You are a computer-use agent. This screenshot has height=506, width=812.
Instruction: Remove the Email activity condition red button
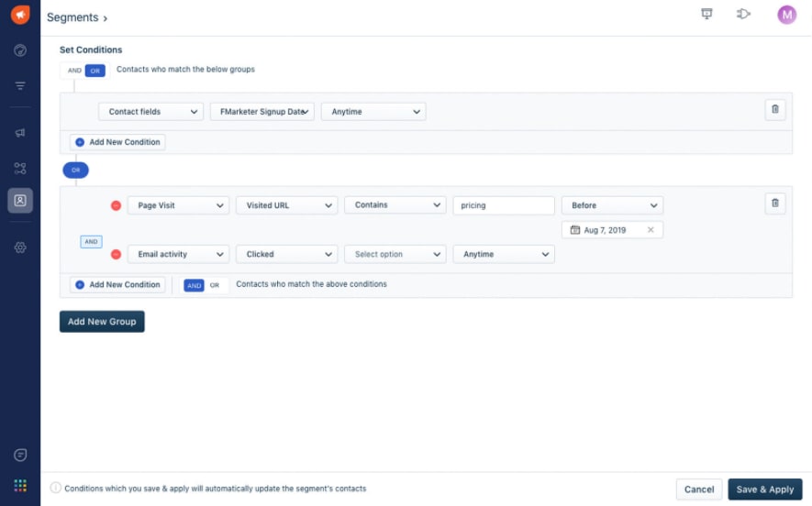pos(116,254)
